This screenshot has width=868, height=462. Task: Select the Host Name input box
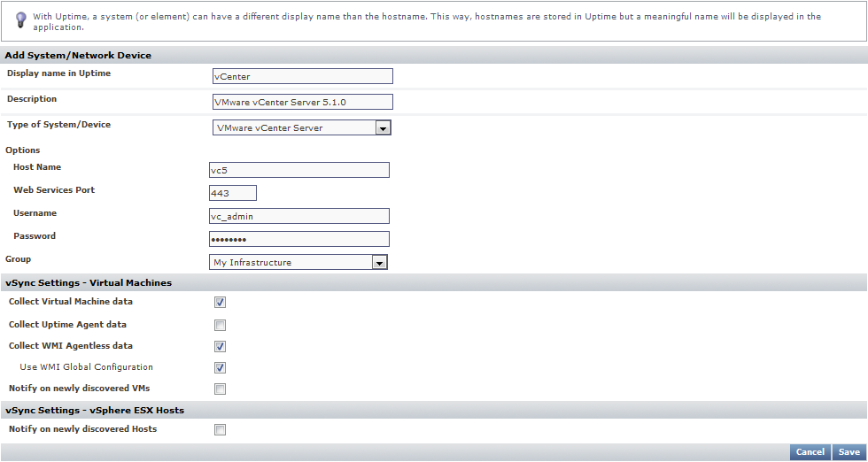tap(299, 170)
